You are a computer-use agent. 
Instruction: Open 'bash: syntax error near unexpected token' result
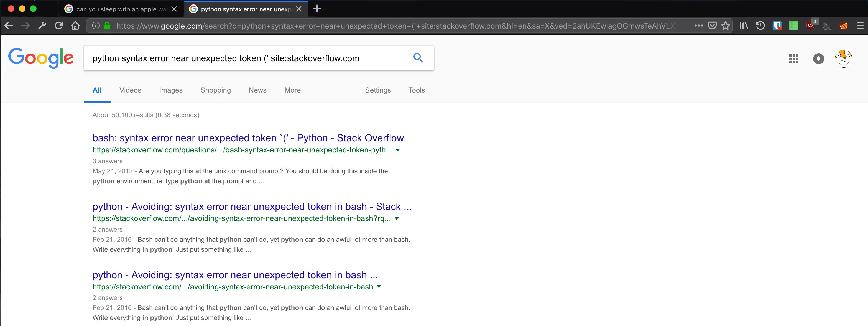tap(248, 138)
